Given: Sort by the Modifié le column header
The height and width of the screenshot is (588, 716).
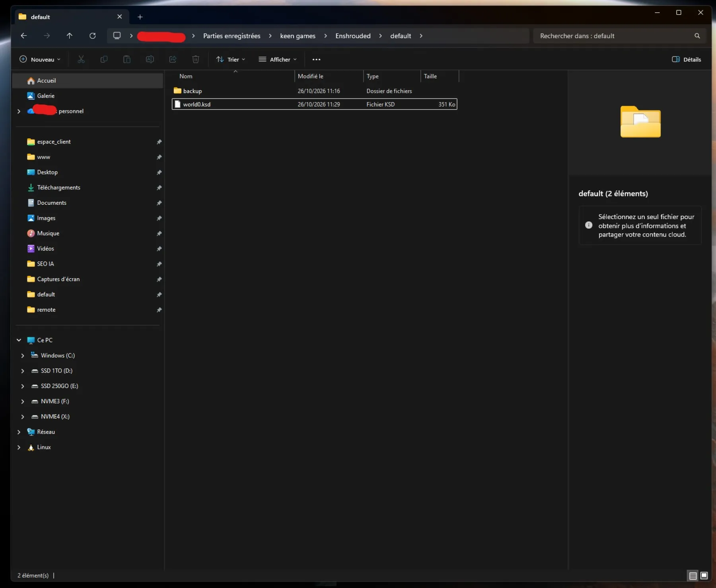Looking at the screenshot, I should pyautogui.click(x=329, y=76).
